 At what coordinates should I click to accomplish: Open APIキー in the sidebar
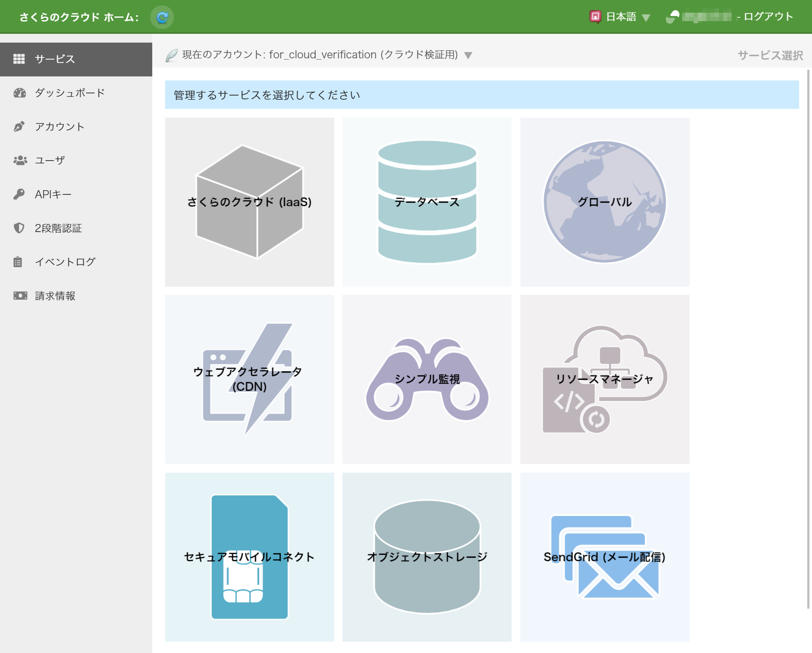[x=53, y=194]
